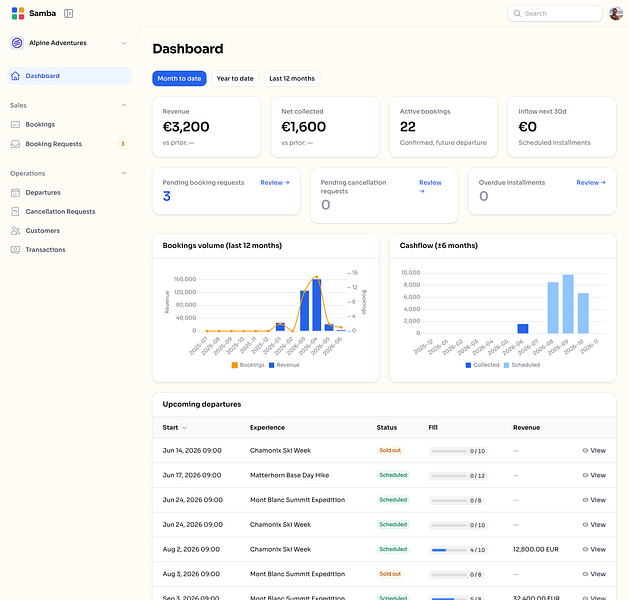629x600 pixels.
Task: Open the Customers people icon
Action: click(x=15, y=231)
